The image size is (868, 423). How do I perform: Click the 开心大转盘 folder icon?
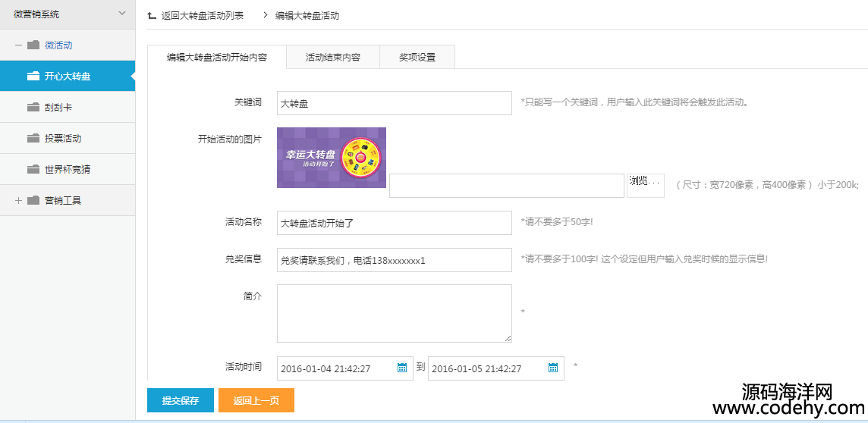click(33, 77)
